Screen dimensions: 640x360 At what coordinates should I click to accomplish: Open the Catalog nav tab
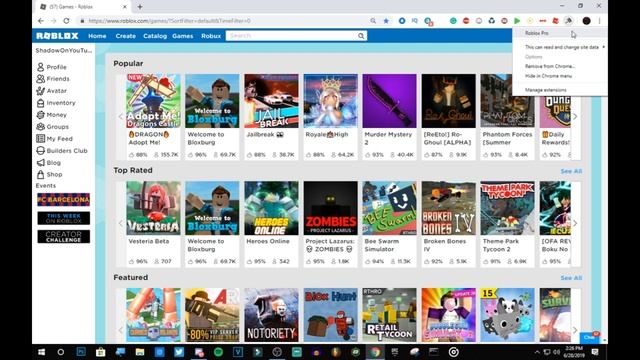pyautogui.click(x=155, y=36)
